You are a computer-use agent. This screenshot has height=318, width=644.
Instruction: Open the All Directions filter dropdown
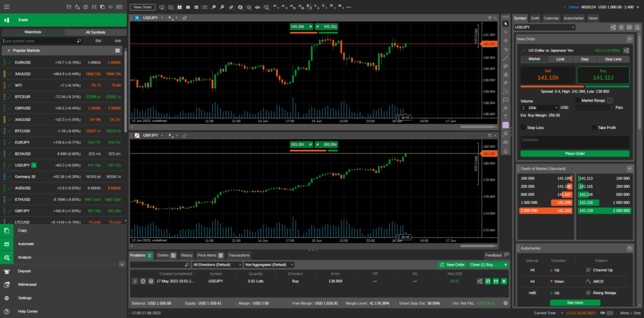pos(216,265)
